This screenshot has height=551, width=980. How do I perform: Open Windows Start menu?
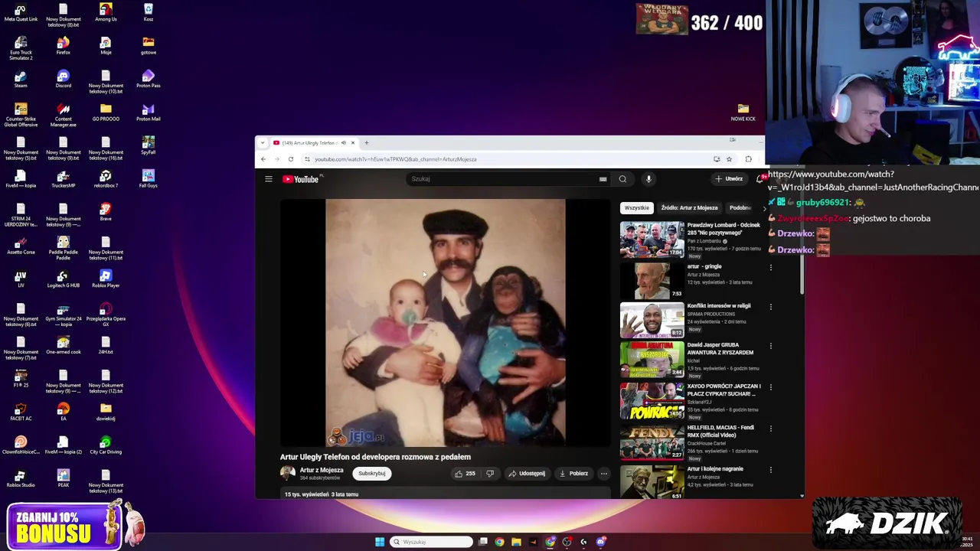coord(379,542)
